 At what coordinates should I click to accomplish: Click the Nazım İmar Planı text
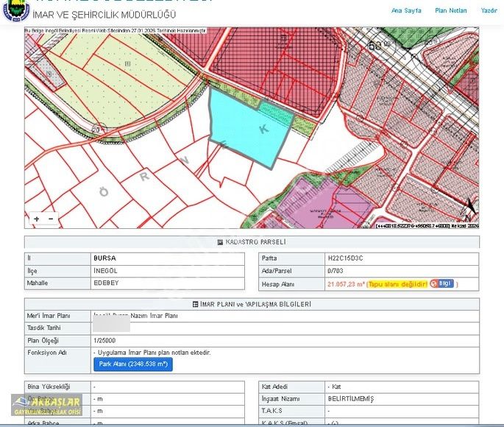154,316
